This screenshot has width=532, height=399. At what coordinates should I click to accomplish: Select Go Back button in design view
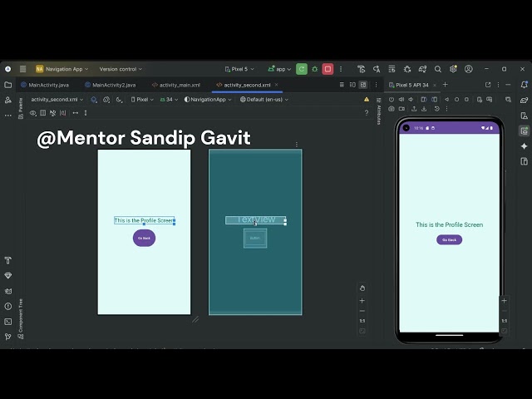point(144,239)
